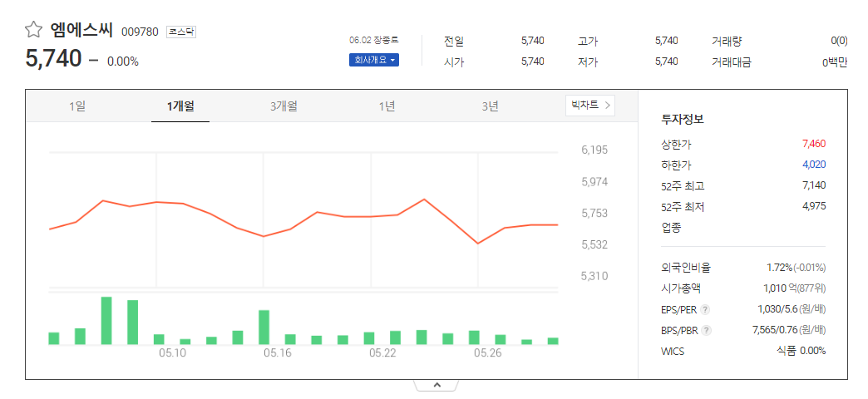868x399 pixels.
Task: Add 엠에스씨 to favorites with star icon
Action: tap(34, 30)
